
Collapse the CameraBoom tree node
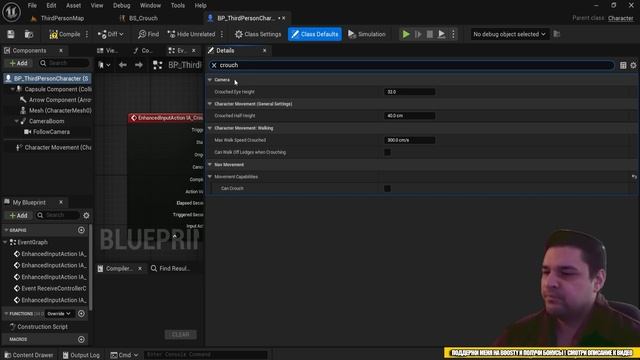click(x=17, y=121)
